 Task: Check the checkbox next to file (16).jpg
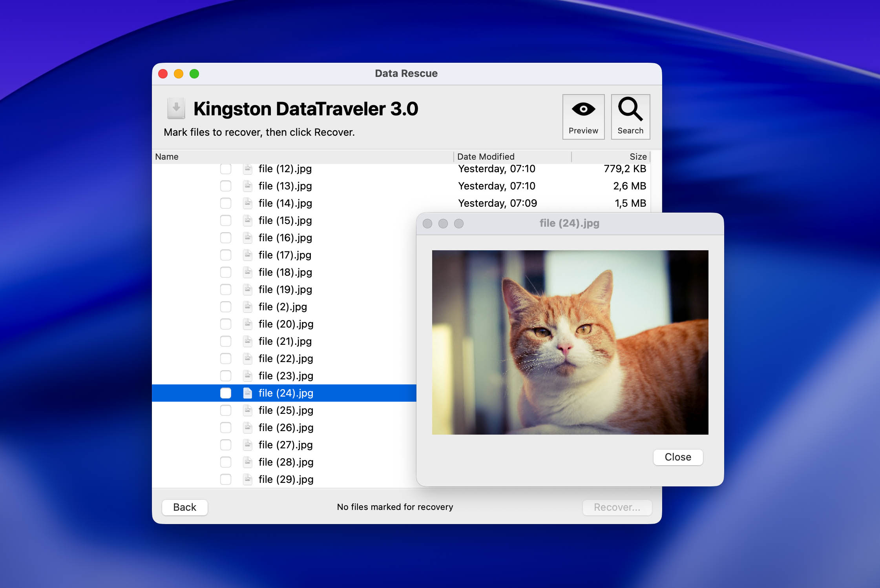coord(226,238)
